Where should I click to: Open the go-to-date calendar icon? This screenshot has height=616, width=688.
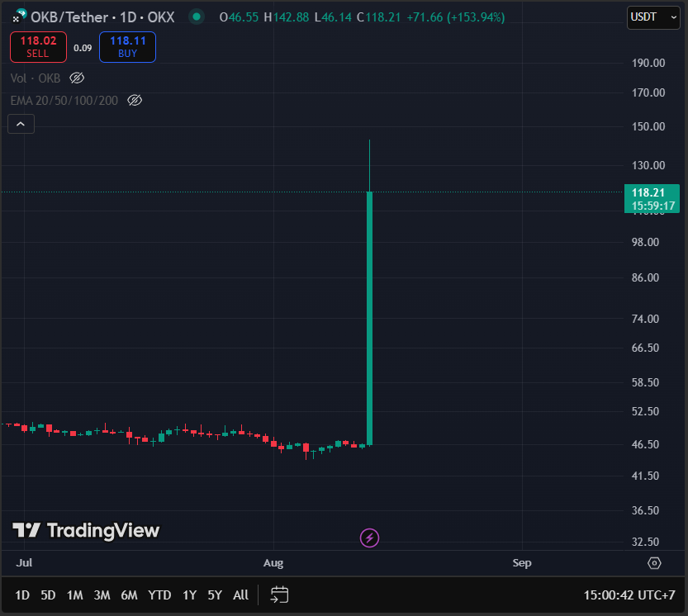click(279, 595)
